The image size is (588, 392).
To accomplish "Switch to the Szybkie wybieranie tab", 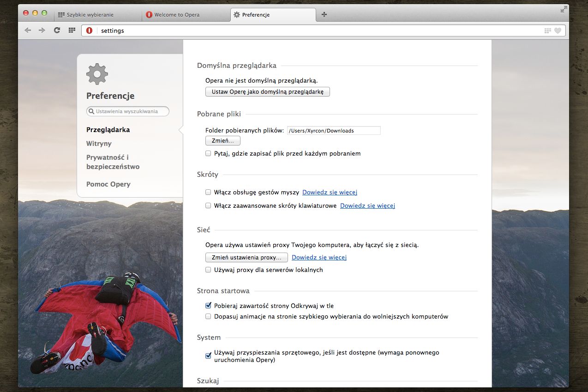I will click(98, 15).
